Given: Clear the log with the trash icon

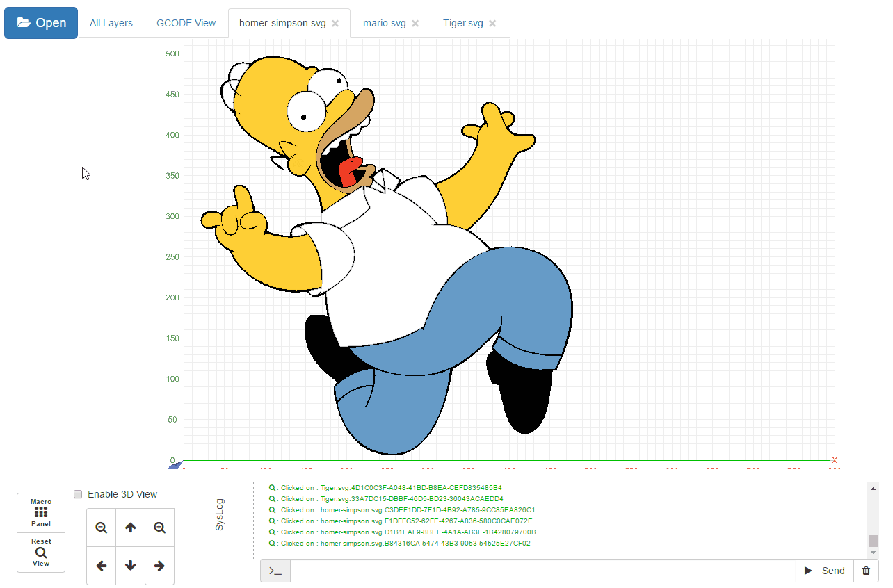Looking at the screenshot, I should [866, 571].
